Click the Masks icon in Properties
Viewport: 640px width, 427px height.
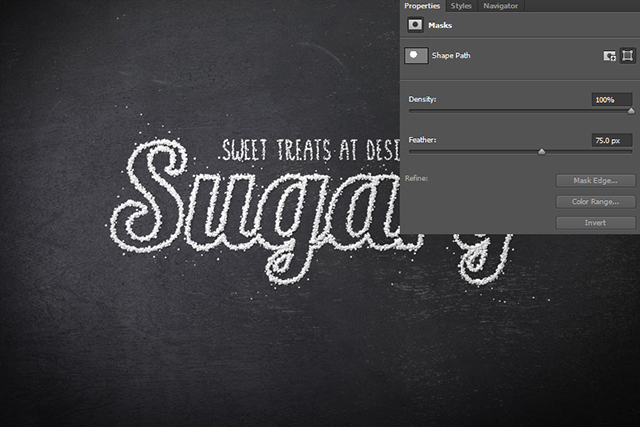pyautogui.click(x=415, y=25)
